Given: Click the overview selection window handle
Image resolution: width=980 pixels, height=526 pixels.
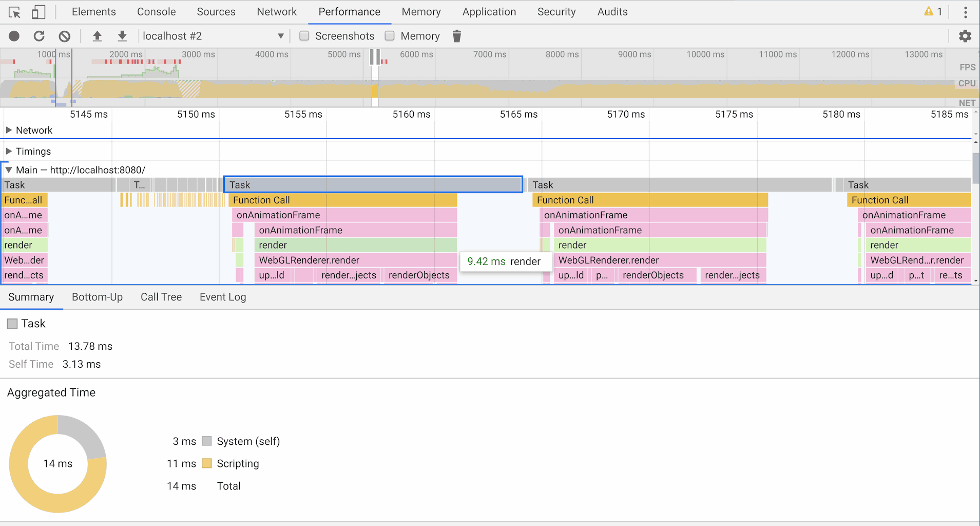Looking at the screenshot, I should tap(375, 57).
